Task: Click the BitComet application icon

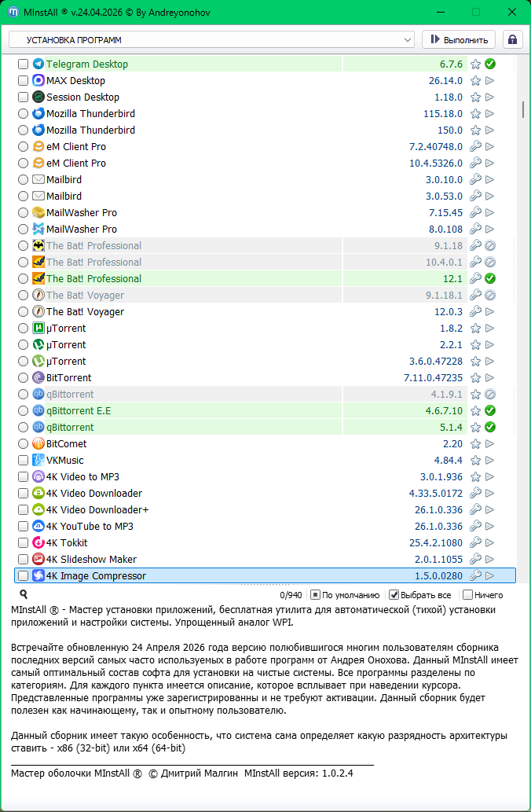Action: 38,444
